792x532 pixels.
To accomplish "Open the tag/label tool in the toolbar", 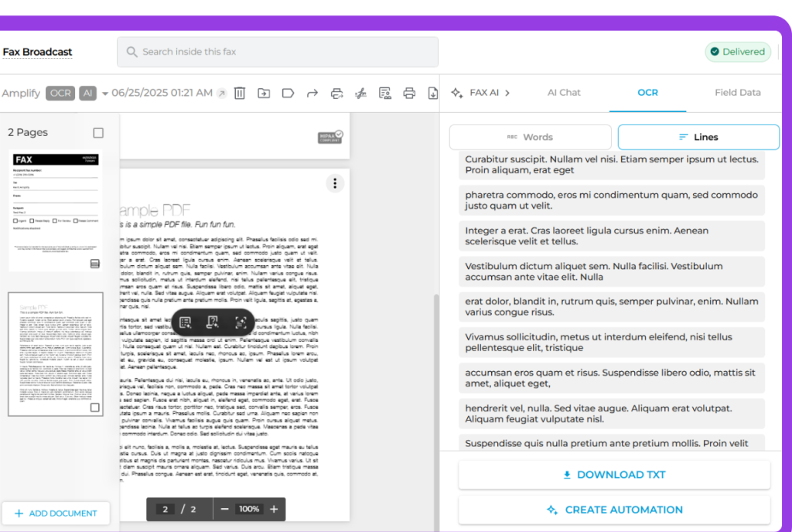I will [288, 93].
